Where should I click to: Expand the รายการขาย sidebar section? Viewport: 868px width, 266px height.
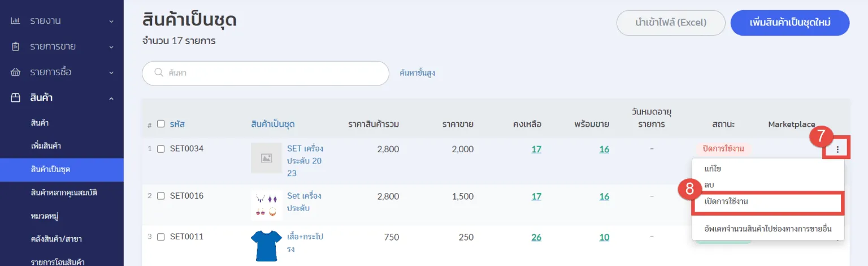coord(111,46)
